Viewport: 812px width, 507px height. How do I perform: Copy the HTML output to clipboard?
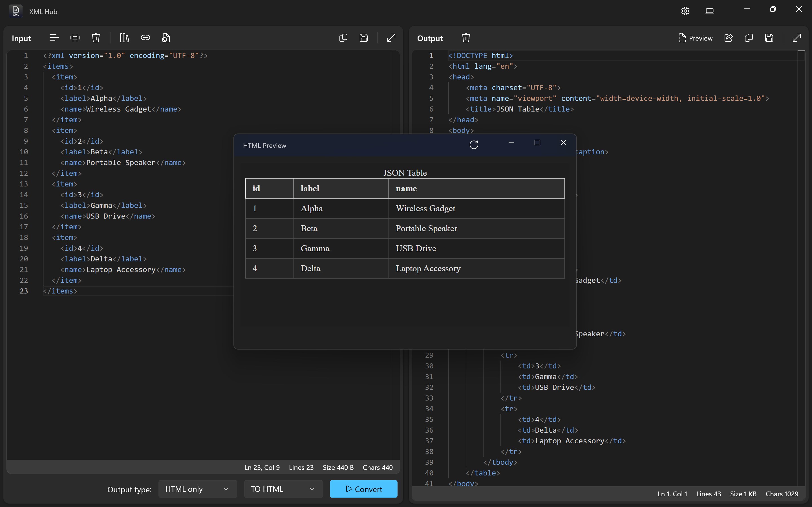749,38
